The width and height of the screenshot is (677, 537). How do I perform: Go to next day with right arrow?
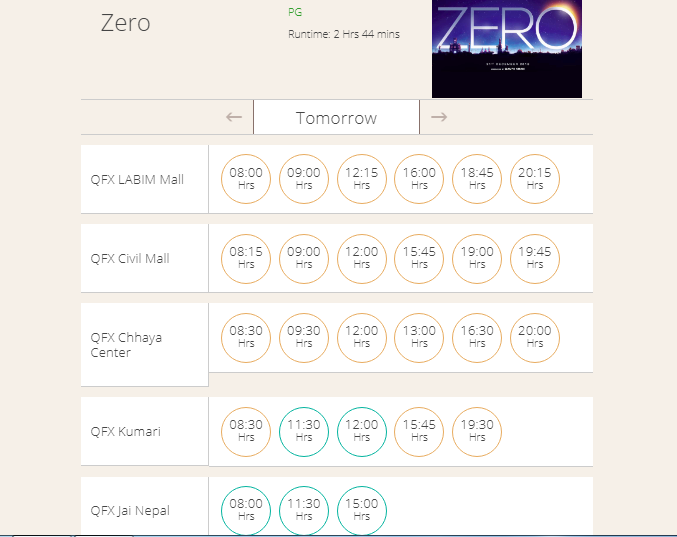coord(439,117)
